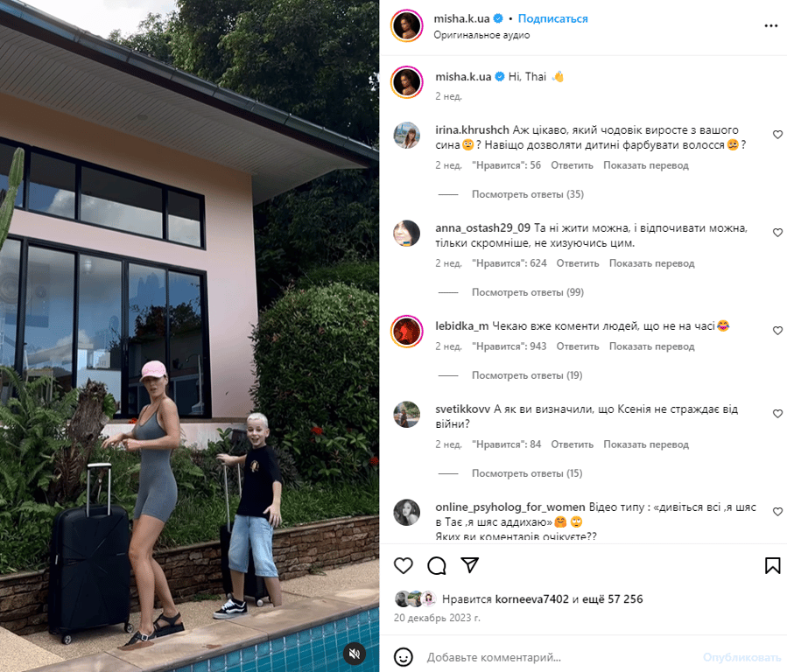Unmute the video sound

click(355, 654)
